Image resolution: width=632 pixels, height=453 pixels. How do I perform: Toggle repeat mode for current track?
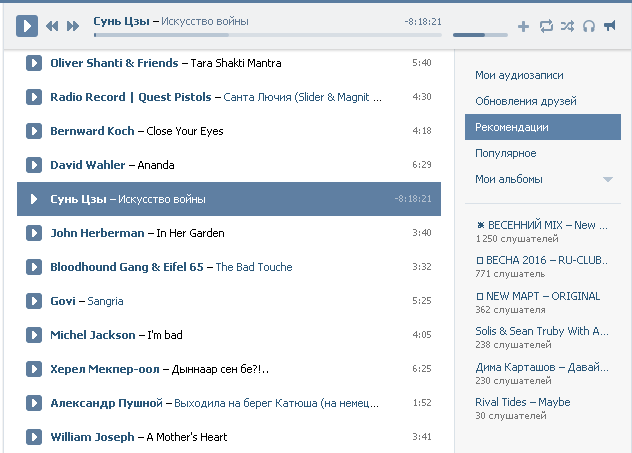click(x=546, y=26)
